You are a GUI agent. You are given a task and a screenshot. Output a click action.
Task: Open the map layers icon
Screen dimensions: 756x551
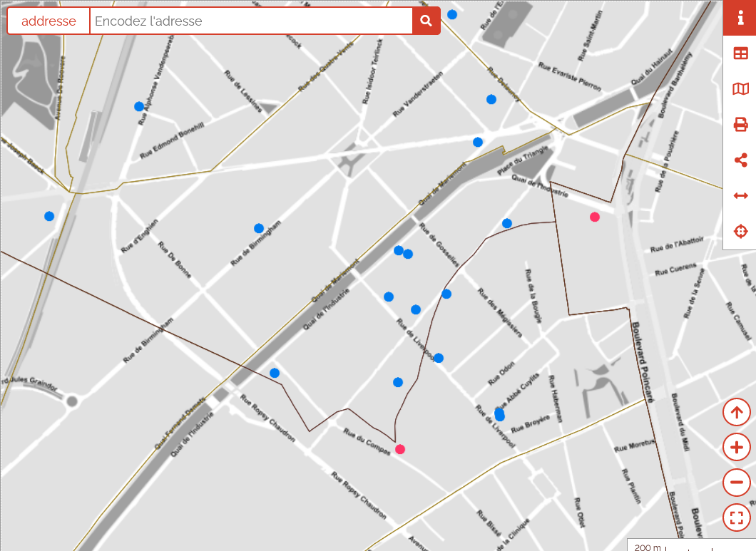[x=740, y=89]
